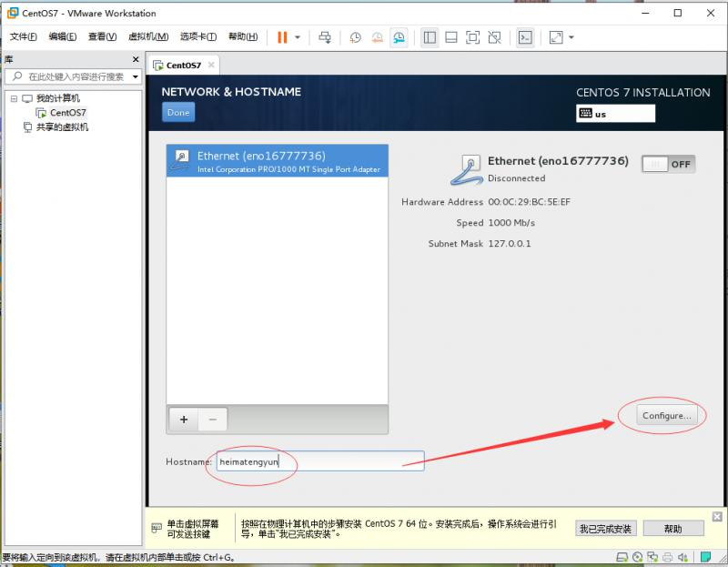
Task: Open the 编辑(E) menu
Action: (63, 36)
